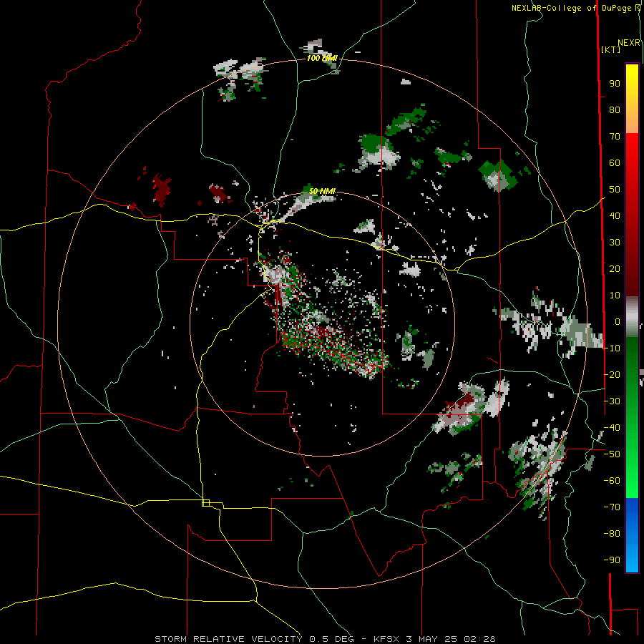Select the 50 NMI range ring label
The height and width of the screenshot is (644, 644).
(322, 191)
